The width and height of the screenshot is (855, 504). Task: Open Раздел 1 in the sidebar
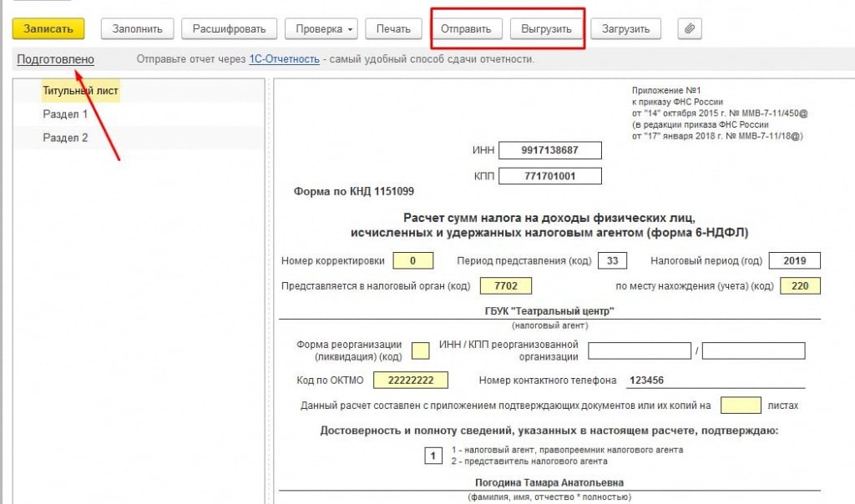click(x=65, y=114)
